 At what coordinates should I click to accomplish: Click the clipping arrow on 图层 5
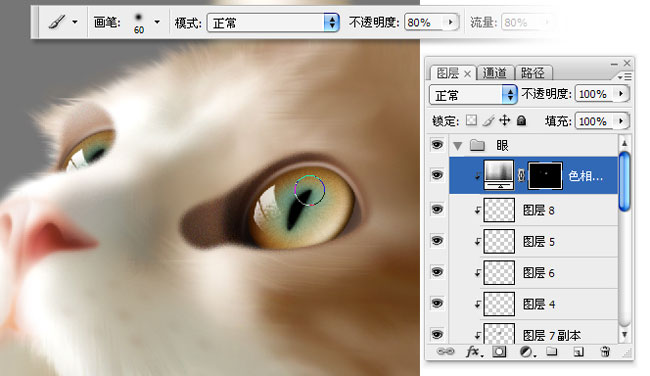(478, 242)
